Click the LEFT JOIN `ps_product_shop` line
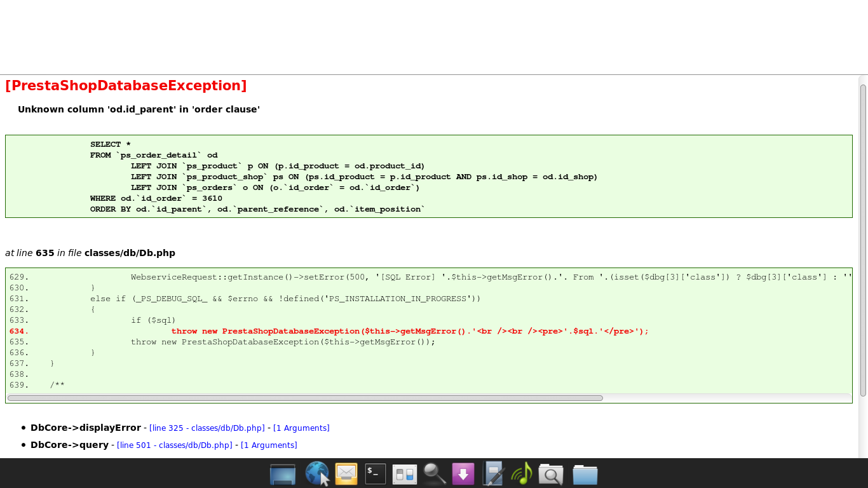This screenshot has width=868, height=488. pyautogui.click(x=364, y=177)
